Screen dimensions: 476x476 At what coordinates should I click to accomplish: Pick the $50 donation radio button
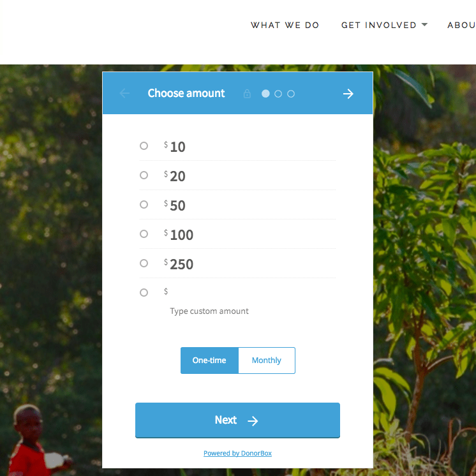tap(144, 204)
